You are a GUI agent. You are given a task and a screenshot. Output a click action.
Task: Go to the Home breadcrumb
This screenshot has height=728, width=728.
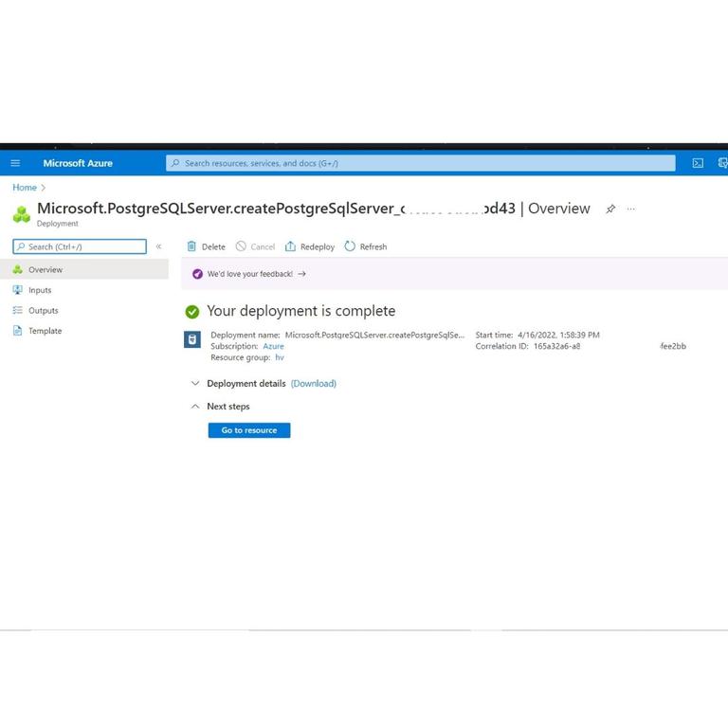[x=24, y=187]
